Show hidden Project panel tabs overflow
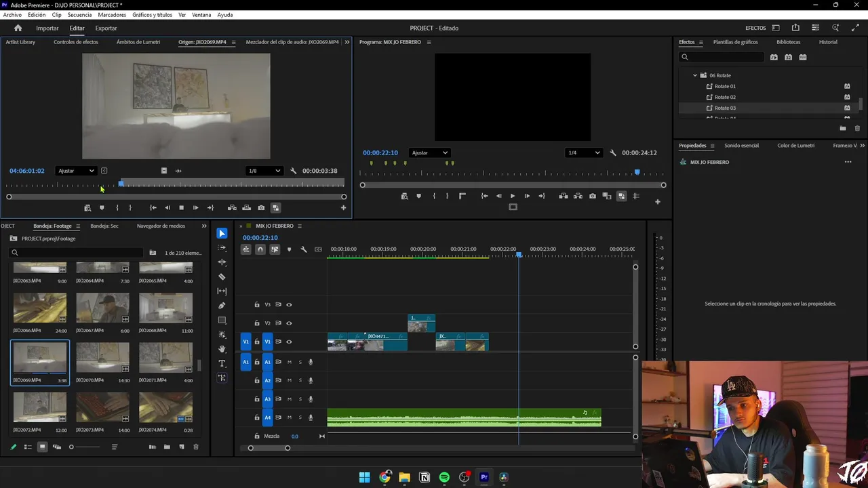868x488 pixels. pos(204,226)
